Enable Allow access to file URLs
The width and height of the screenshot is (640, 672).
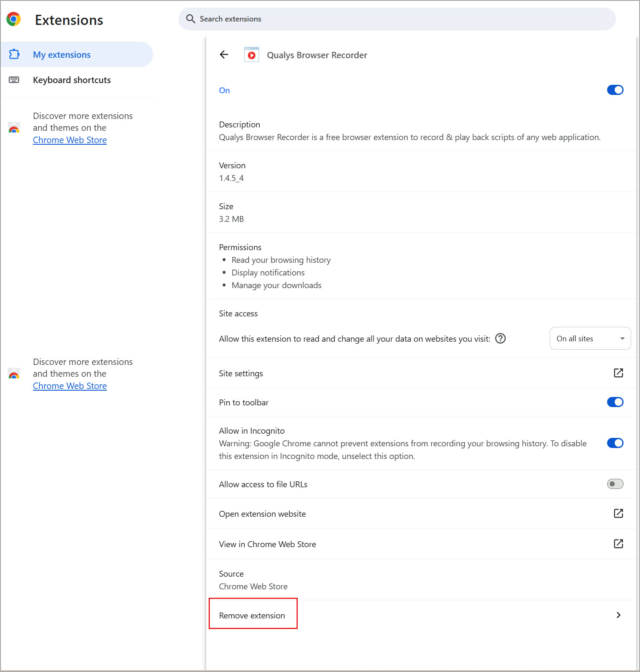[x=615, y=484]
